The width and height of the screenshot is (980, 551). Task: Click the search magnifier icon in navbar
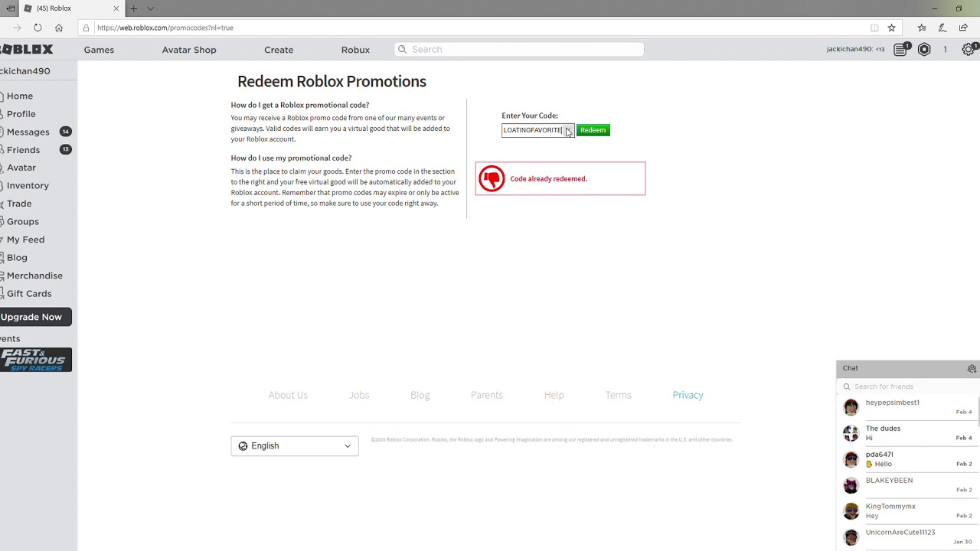coord(402,50)
